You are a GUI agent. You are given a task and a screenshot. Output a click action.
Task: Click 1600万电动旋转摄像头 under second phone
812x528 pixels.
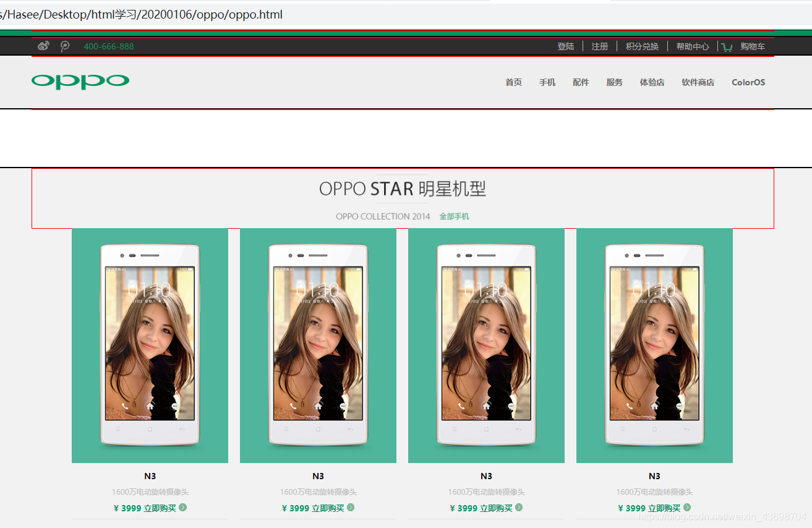coord(318,492)
